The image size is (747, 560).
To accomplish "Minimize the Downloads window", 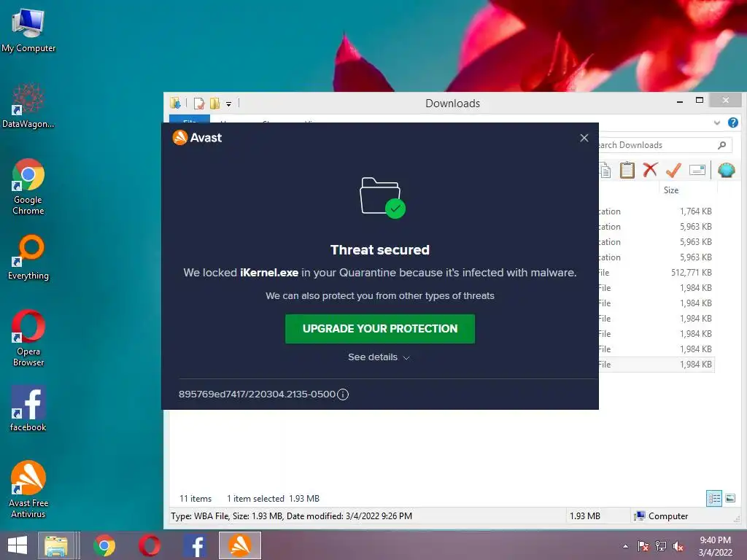I will coord(680,101).
